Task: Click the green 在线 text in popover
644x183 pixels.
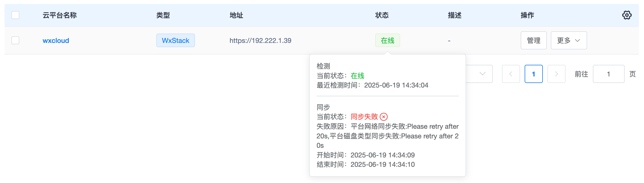Action: tap(358, 76)
